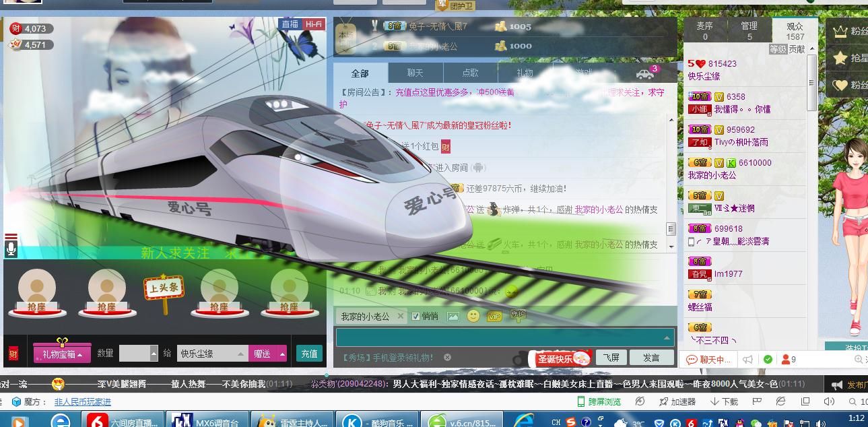This screenshot has height=427, width=868.
Task: Open the 团护卫 guard button
Action: pos(457,5)
